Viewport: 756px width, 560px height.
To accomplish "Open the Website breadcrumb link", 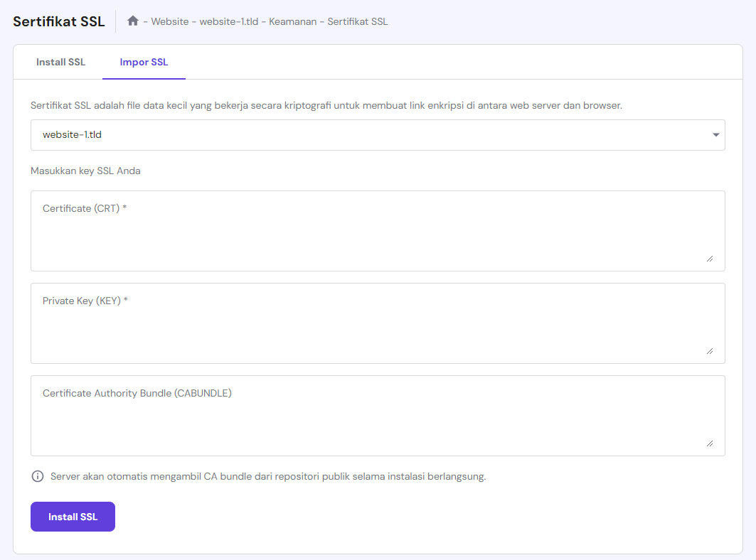I will point(169,21).
